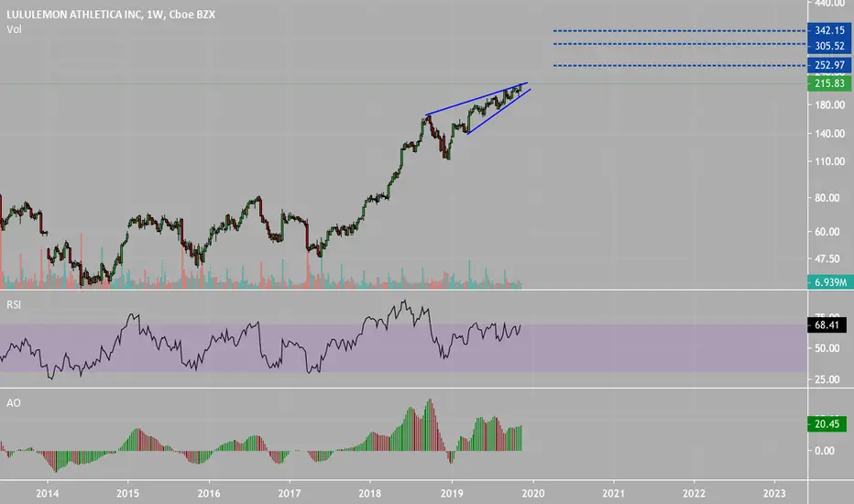Click the 60.00 price axis tick
The height and width of the screenshot is (504, 854).
[827, 232]
